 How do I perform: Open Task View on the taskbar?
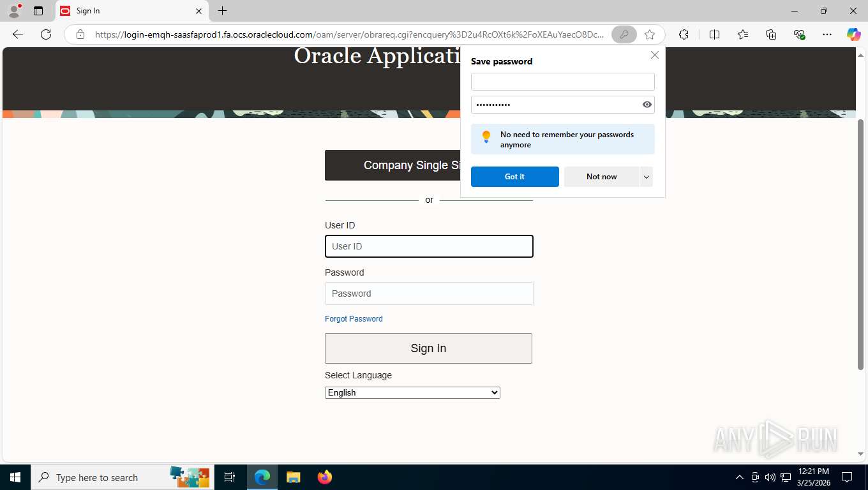(x=230, y=477)
